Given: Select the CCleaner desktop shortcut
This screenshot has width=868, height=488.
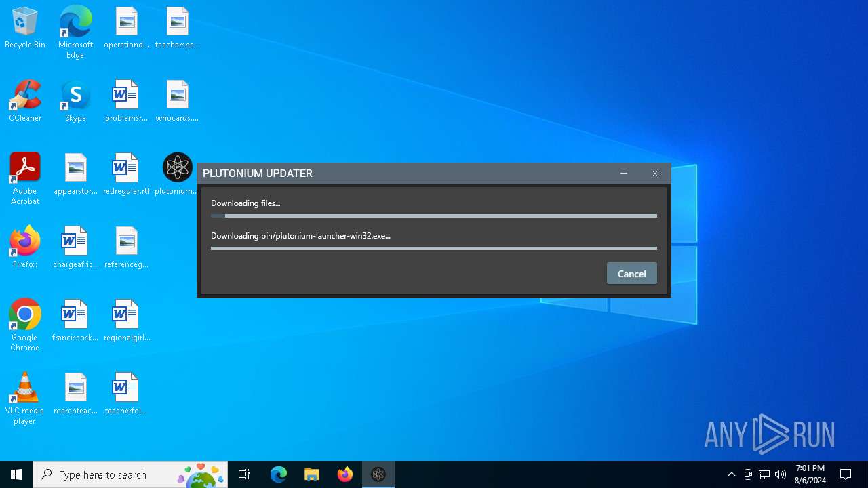Looking at the screenshot, I should click(25, 102).
